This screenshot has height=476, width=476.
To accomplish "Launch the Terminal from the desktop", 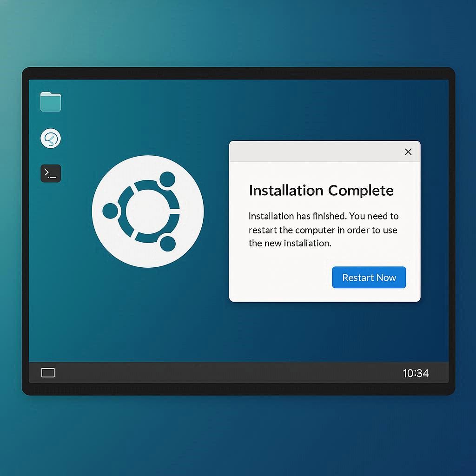I will click(51, 173).
